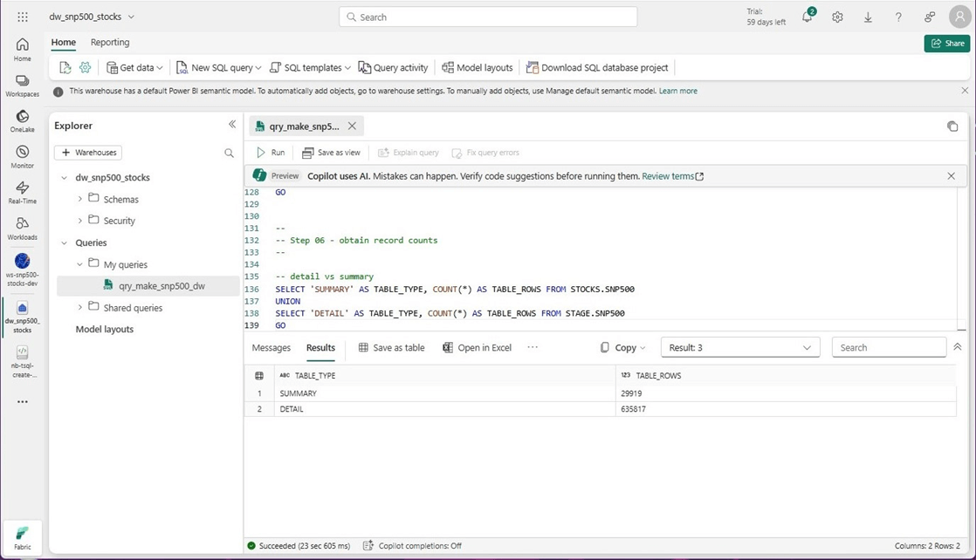976x560 pixels.
Task: Open the settings gear icon
Action: pyautogui.click(x=837, y=17)
